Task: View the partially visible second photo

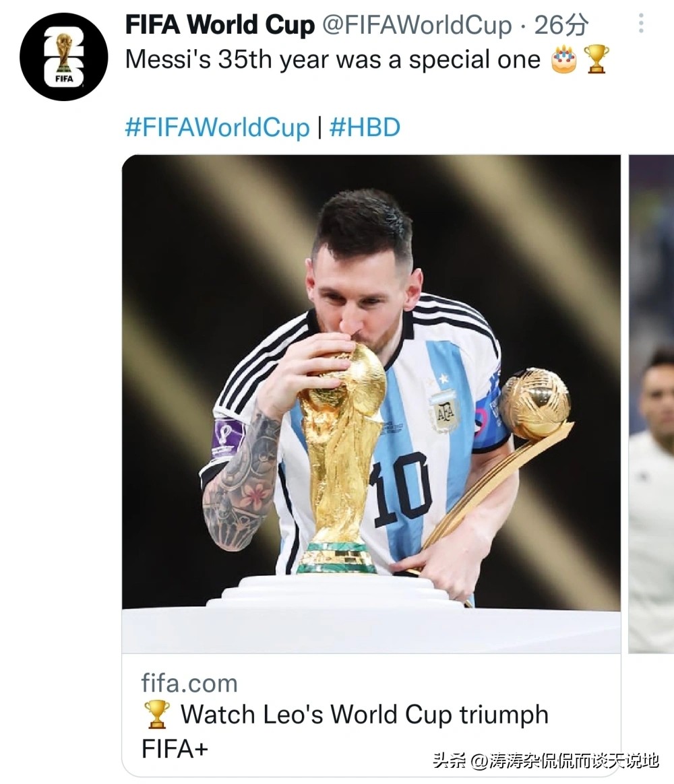Action: click(652, 403)
